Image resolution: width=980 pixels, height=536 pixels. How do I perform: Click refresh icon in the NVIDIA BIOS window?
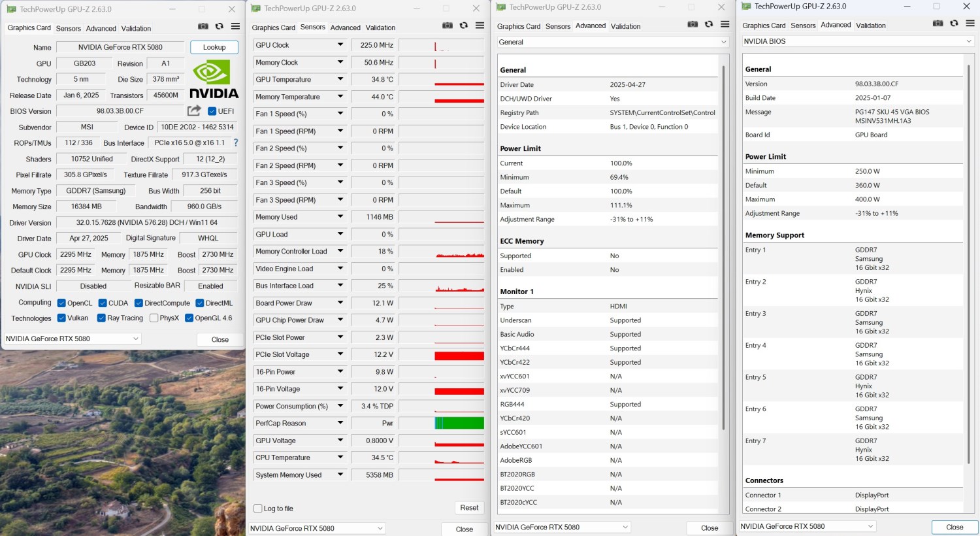coord(954,23)
